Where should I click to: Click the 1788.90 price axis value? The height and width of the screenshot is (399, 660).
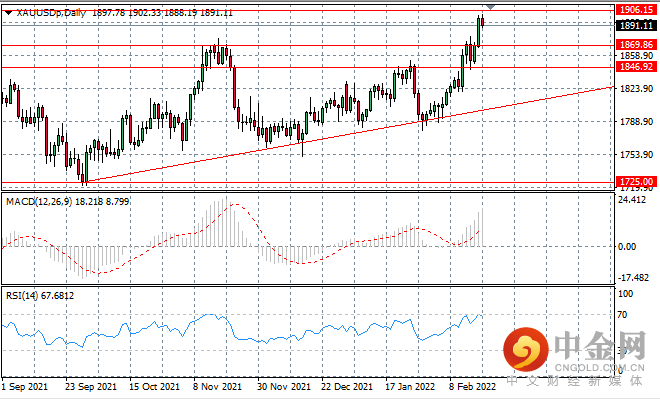(636, 122)
